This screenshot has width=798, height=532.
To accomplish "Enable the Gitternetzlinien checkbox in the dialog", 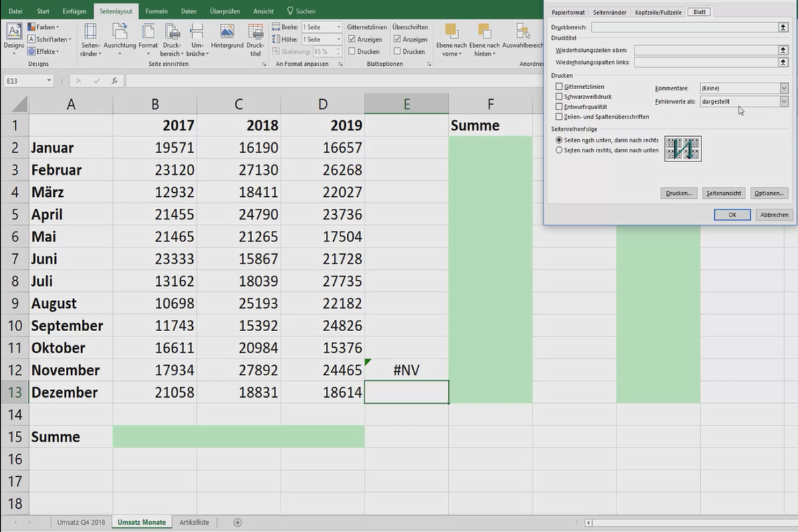I will tap(559, 87).
